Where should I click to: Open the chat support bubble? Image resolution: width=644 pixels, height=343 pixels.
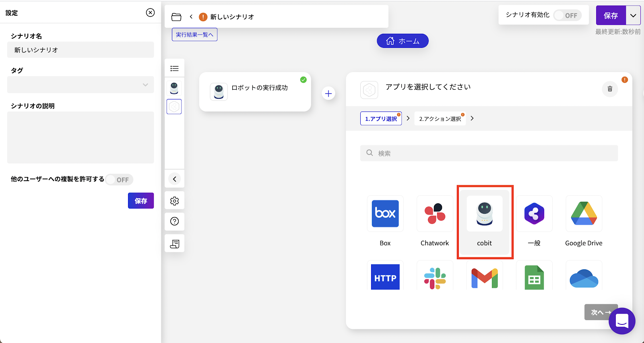click(622, 321)
